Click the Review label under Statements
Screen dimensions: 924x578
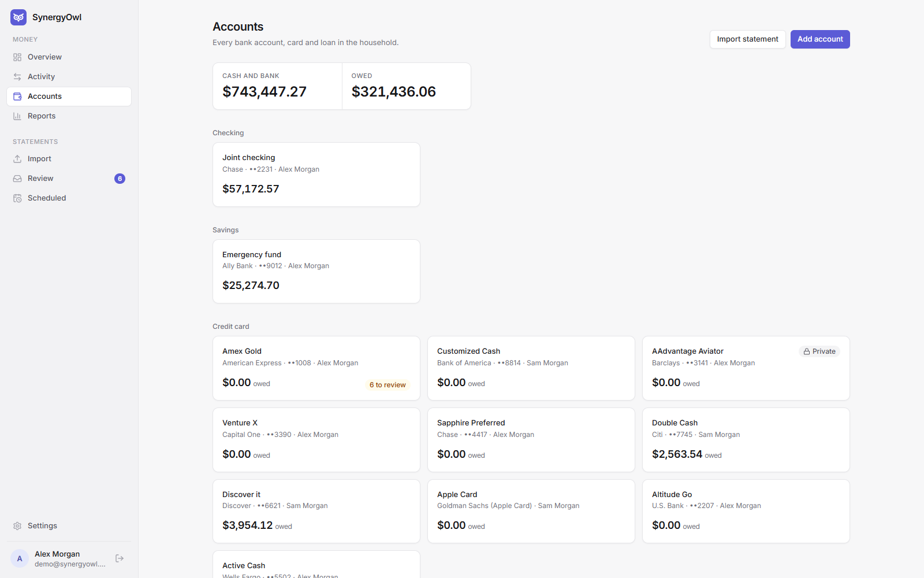(40, 179)
